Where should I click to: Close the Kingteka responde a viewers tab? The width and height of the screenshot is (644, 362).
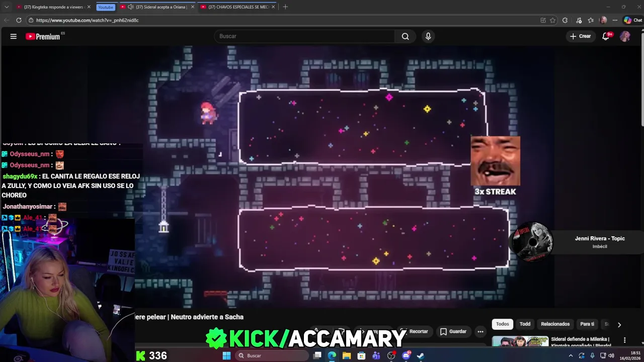[89, 7]
